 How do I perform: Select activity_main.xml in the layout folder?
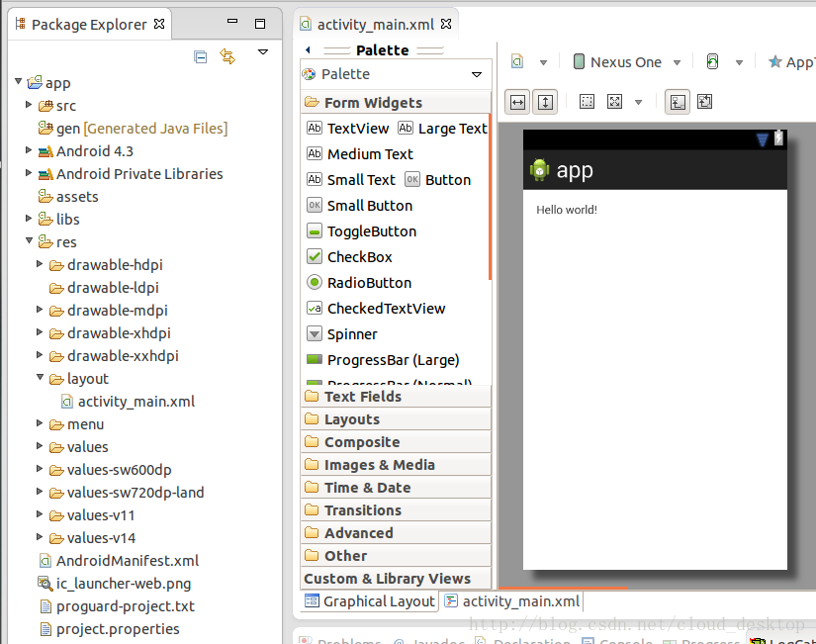[x=128, y=402]
